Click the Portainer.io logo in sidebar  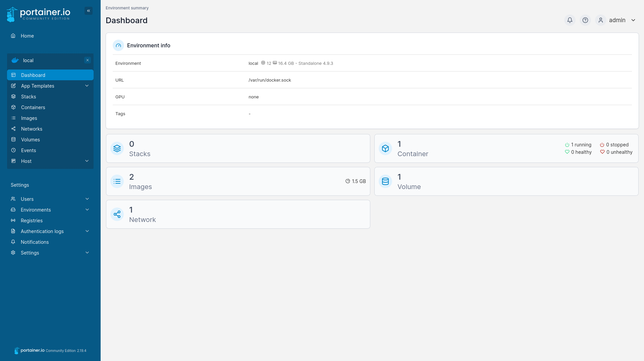pyautogui.click(x=39, y=14)
